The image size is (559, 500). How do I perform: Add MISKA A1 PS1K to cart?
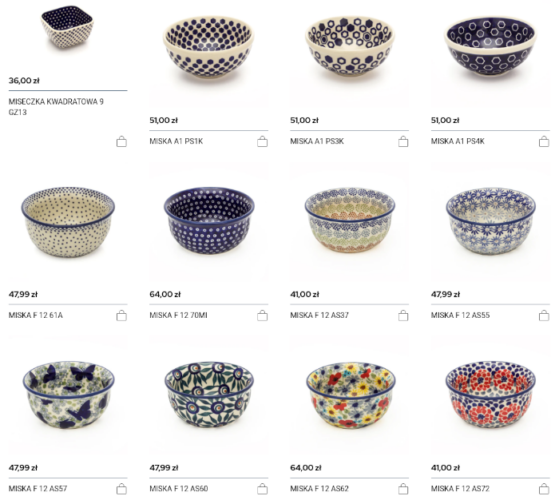click(262, 141)
